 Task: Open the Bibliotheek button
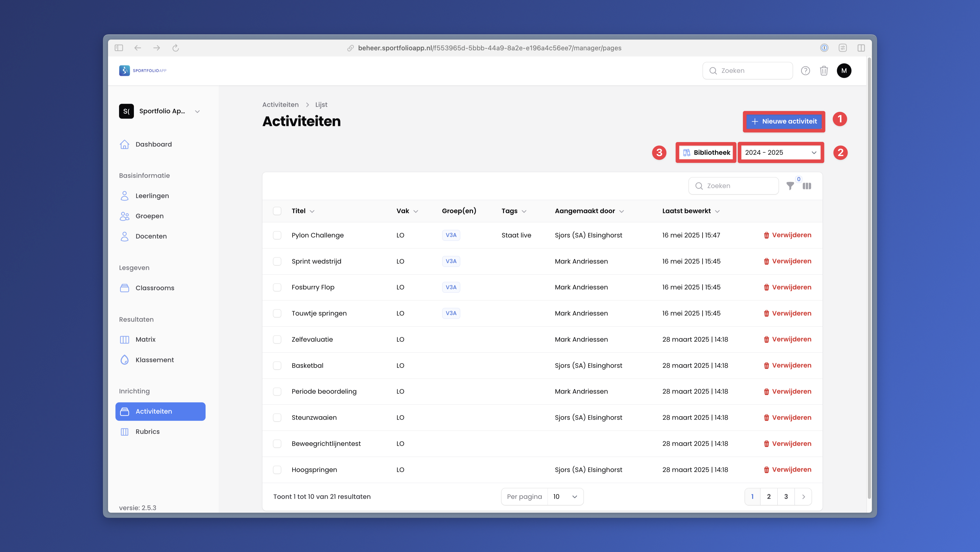(x=706, y=153)
